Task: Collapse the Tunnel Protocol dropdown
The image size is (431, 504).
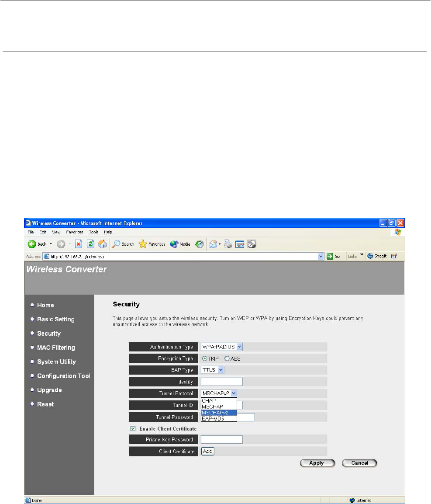Action: [x=234, y=393]
